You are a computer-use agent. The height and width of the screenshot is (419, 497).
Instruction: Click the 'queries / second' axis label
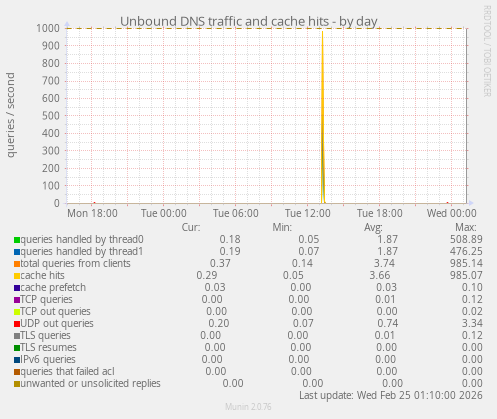pos(11,115)
